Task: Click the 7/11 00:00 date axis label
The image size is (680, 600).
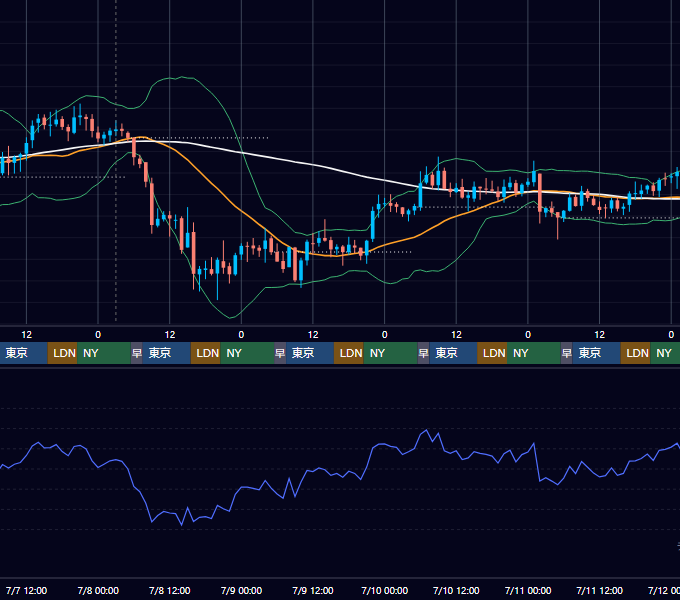Action: coord(528,590)
